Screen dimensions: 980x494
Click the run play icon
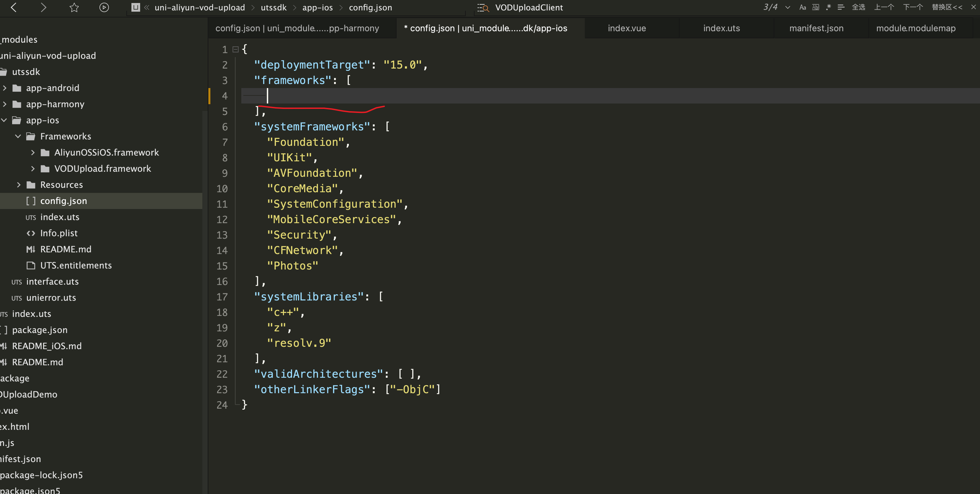click(104, 7)
